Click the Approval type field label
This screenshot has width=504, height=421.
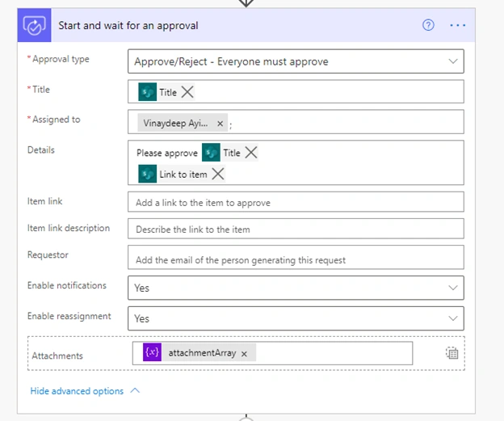click(x=61, y=59)
